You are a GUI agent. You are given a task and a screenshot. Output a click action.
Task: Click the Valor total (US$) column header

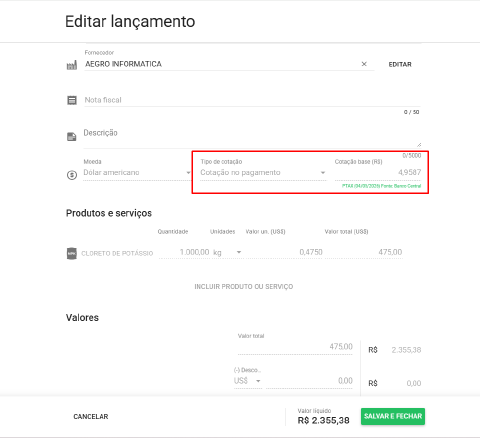(346, 232)
